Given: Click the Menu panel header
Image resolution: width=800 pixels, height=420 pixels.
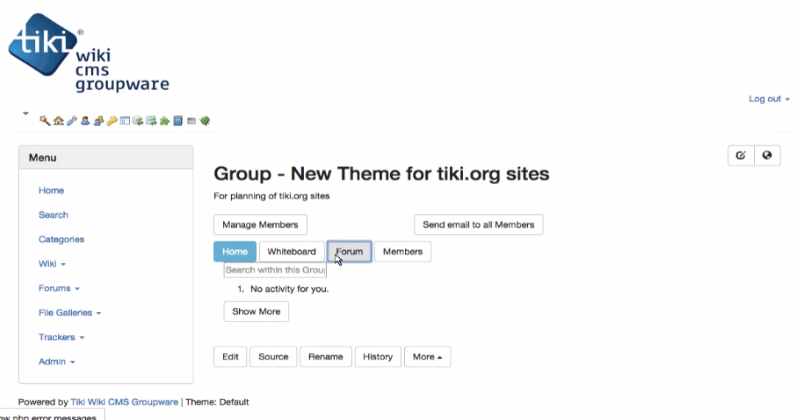Looking at the screenshot, I should tap(106, 158).
